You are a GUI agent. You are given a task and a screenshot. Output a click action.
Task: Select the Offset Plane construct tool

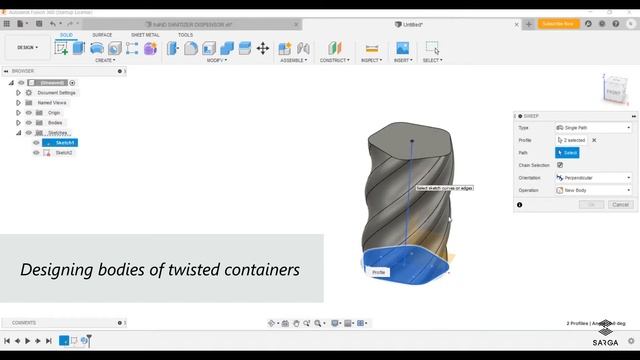tap(334, 48)
